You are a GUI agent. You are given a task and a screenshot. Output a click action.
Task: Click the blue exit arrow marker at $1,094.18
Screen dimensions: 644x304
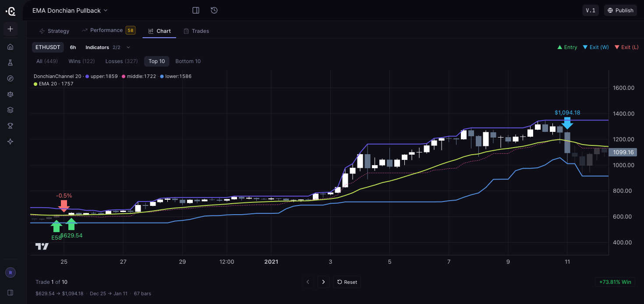[x=567, y=124]
